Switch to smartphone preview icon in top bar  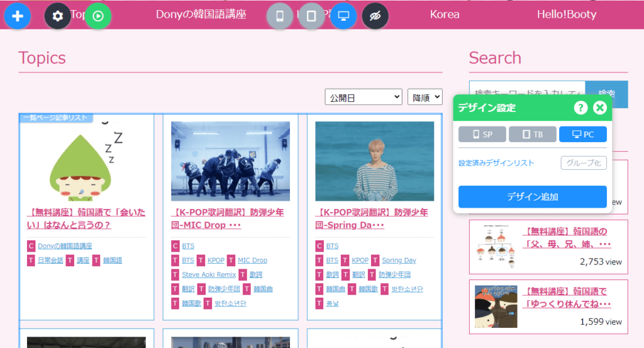[x=280, y=16]
